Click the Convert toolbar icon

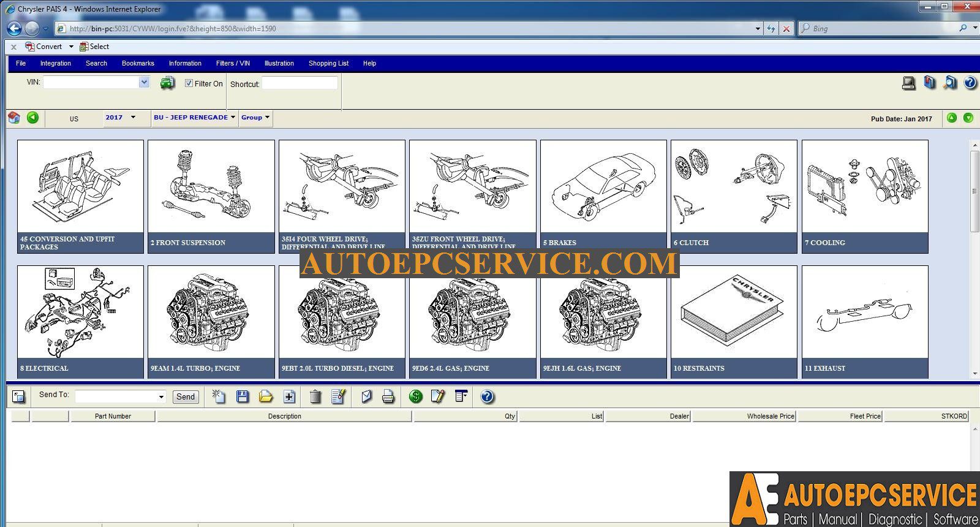coord(43,47)
